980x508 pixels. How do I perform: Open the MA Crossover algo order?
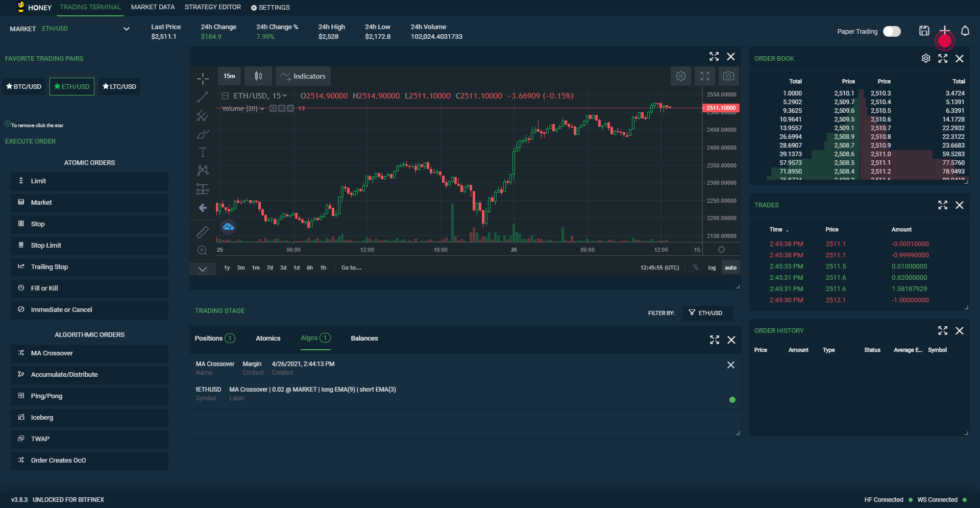(x=89, y=353)
